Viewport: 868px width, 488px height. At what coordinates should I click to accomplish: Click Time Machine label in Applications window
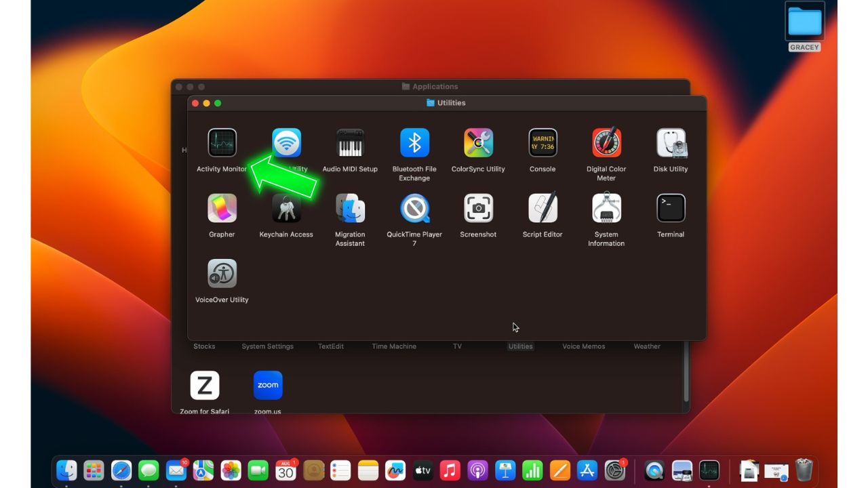coord(394,346)
